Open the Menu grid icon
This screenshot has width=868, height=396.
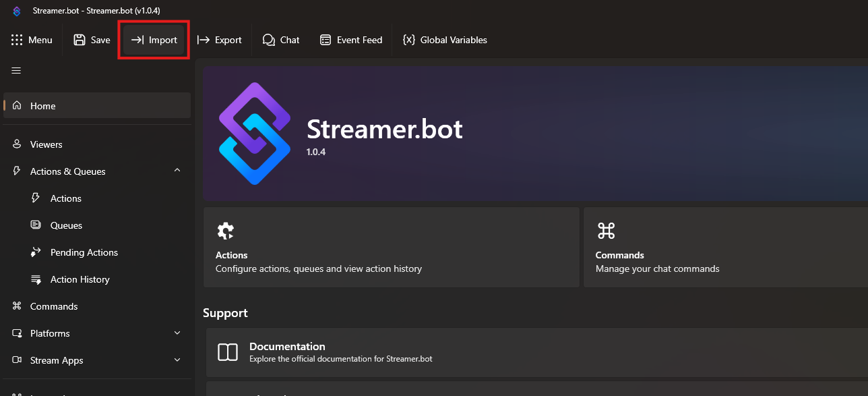pos(17,40)
